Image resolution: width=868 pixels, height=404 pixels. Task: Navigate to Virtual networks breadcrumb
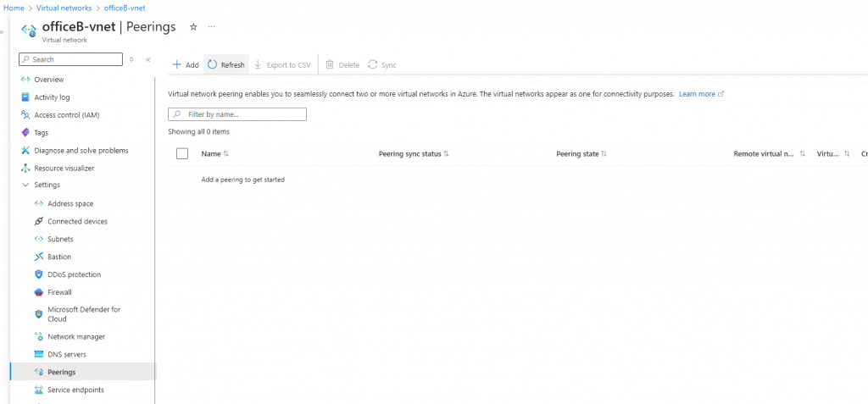tap(65, 7)
